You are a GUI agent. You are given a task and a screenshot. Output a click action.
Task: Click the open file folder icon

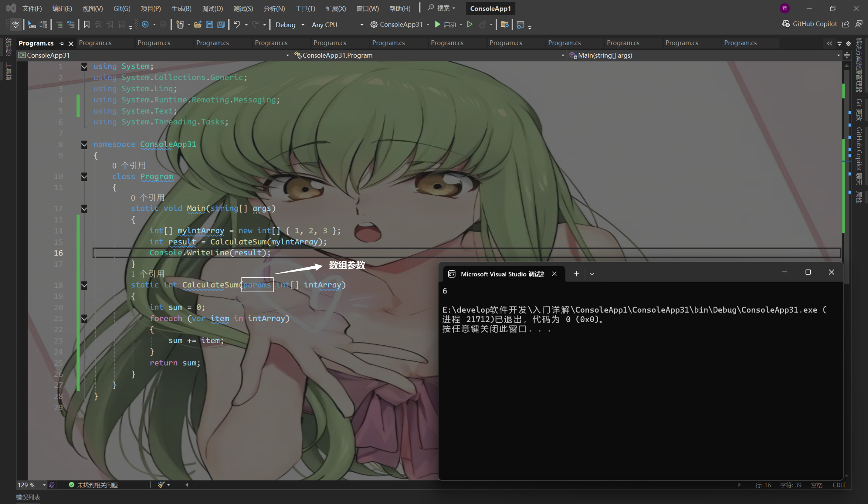point(198,24)
